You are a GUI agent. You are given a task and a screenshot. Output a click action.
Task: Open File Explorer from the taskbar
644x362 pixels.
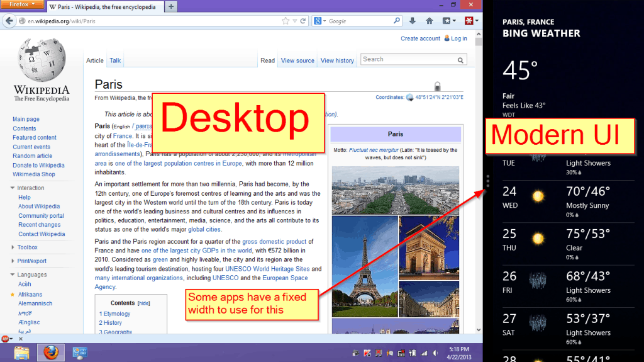(21, 353)
